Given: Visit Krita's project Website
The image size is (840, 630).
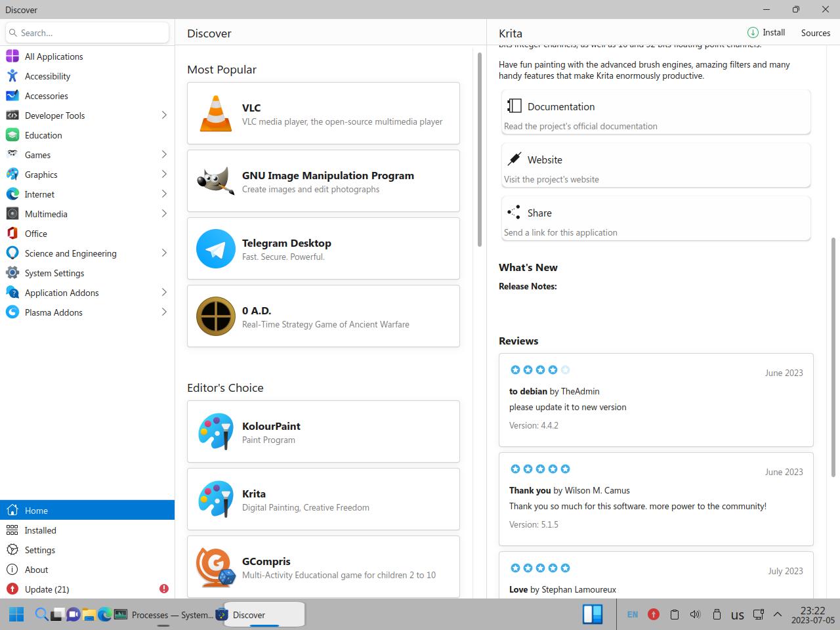Looking at the screenshot, I should tap(656, 165).
